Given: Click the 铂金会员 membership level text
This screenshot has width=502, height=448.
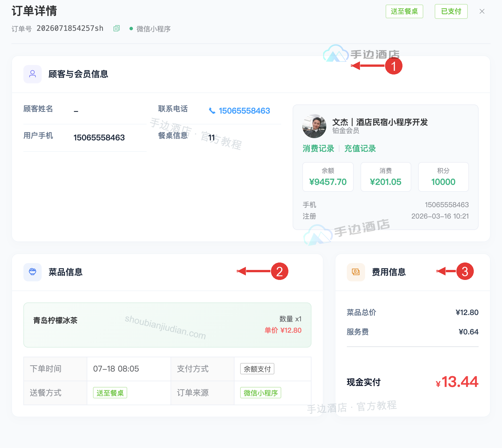Looking at the screenshot, I should [346, 131].
